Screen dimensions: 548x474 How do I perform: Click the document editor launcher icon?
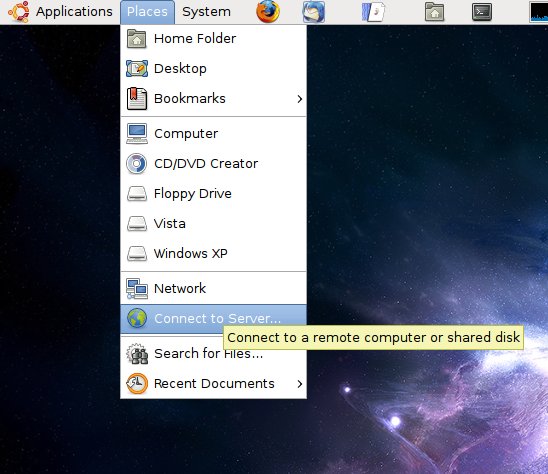373,12
